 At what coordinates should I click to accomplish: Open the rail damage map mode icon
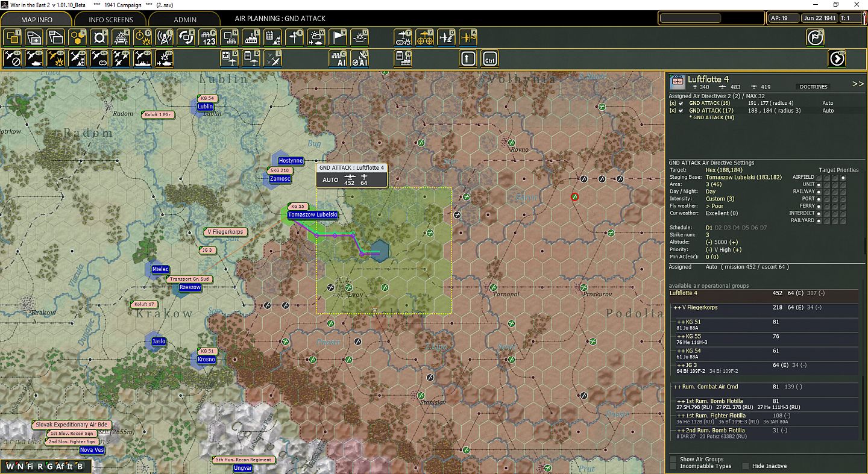click(x=121, y=37)
